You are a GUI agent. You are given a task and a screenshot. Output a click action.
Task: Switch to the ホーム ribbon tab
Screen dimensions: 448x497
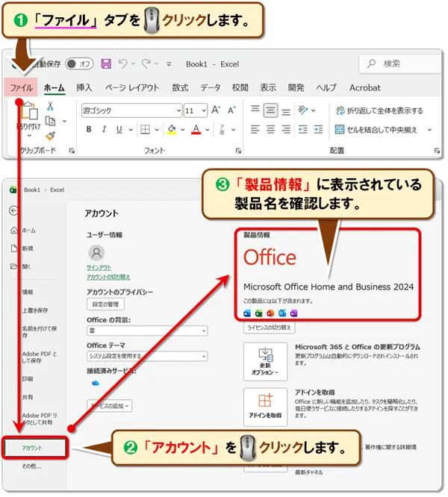click(x=55, y=87)
